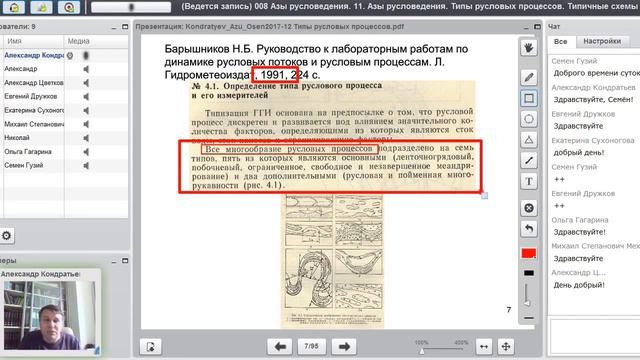Viewport: 640px width, 360px height.
Task: Minimize the users panel
Action: [114, 27]
